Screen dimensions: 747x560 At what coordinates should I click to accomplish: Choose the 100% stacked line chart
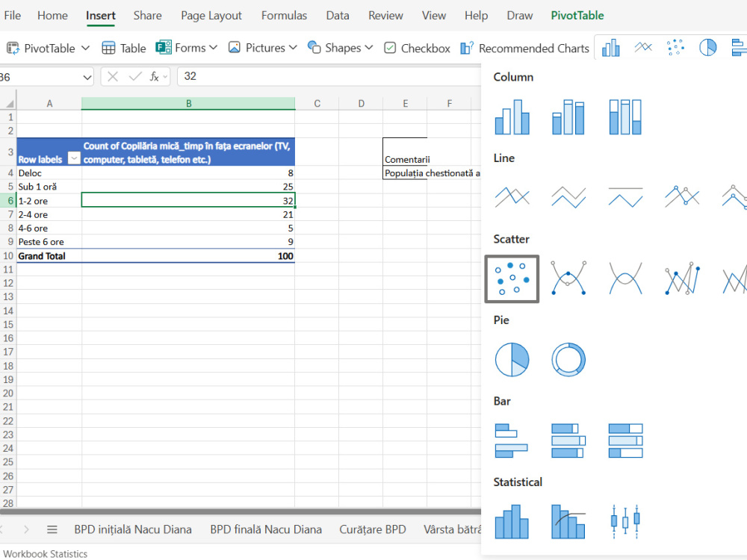(625, 197)
